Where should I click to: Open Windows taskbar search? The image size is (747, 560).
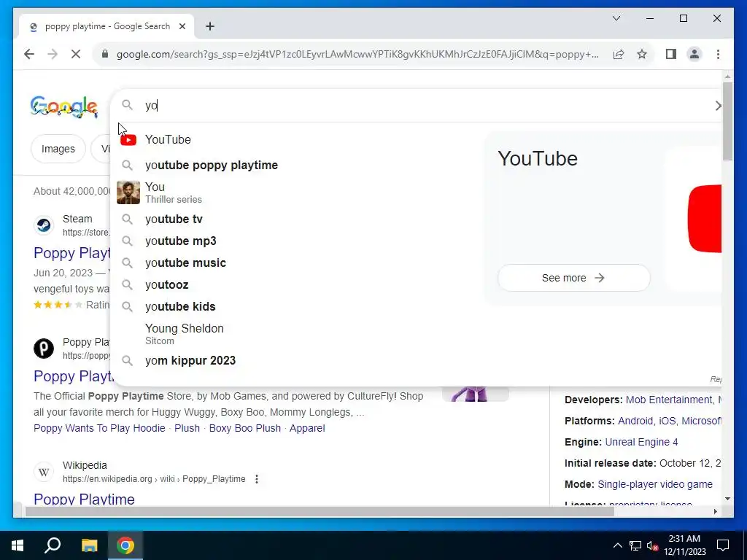[x=53, y=545]
